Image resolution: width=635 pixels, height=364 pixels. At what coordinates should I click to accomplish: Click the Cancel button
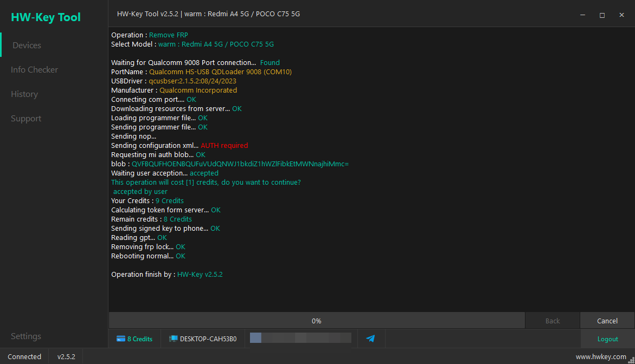(607, 321)
